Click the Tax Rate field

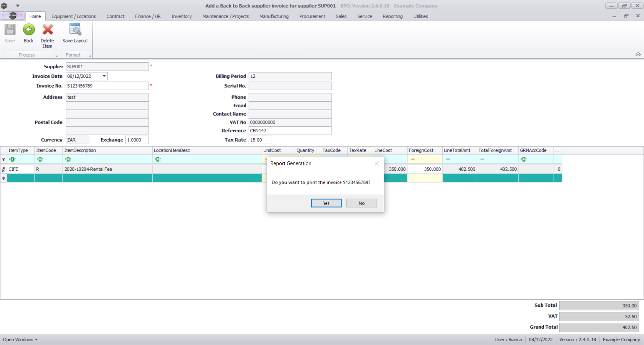[x=260, y=140]
